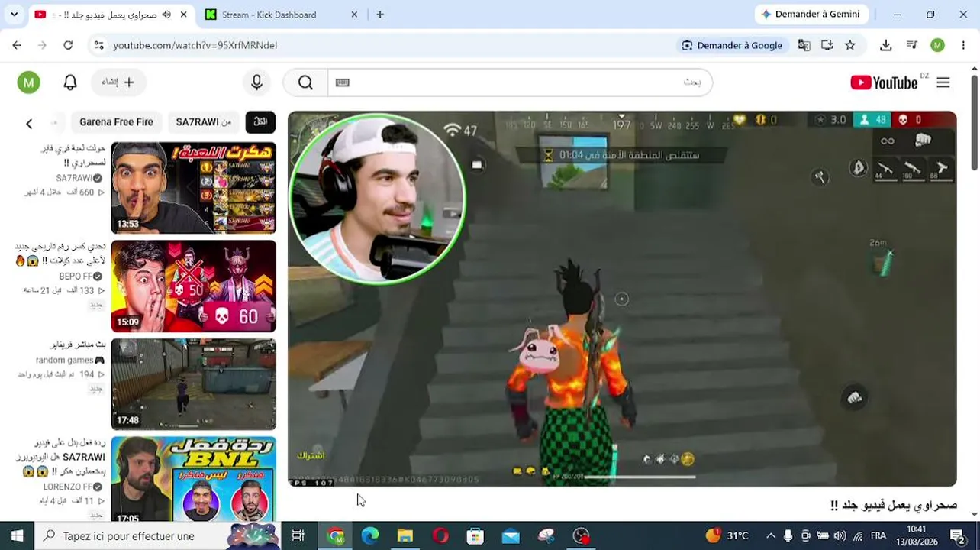The height and width of the screenshot is (550, 980).
Task: Launch Microsoft Edge from the taskbar
Action: pyautogui.click(x=370, y=535)
